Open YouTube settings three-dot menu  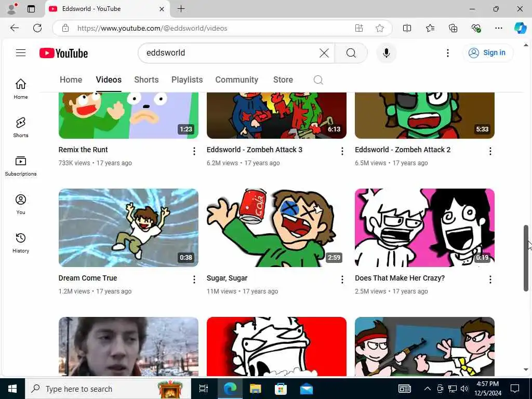point(447,53)
